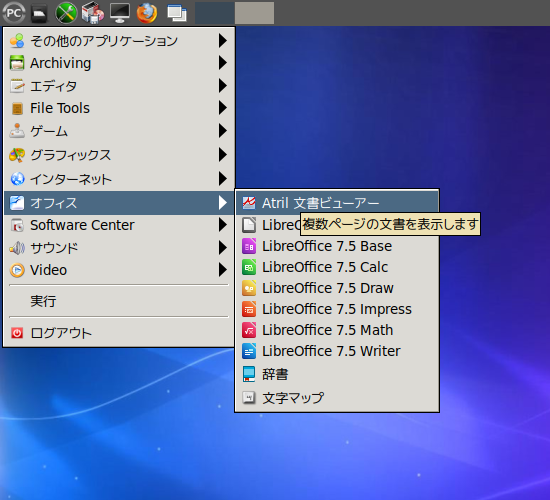Viewport: 550px width, 500px height.
Task: Launch the terminal from the top panel
Action: point(39,13)
